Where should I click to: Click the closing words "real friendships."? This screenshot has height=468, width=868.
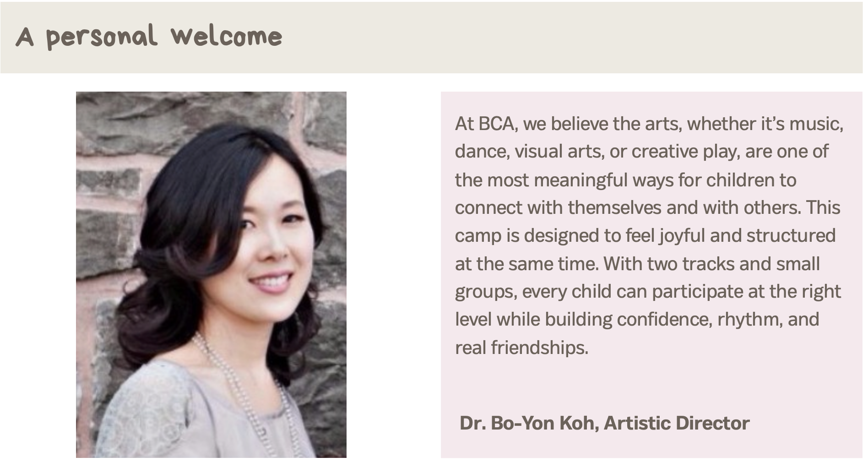(521, 348)
